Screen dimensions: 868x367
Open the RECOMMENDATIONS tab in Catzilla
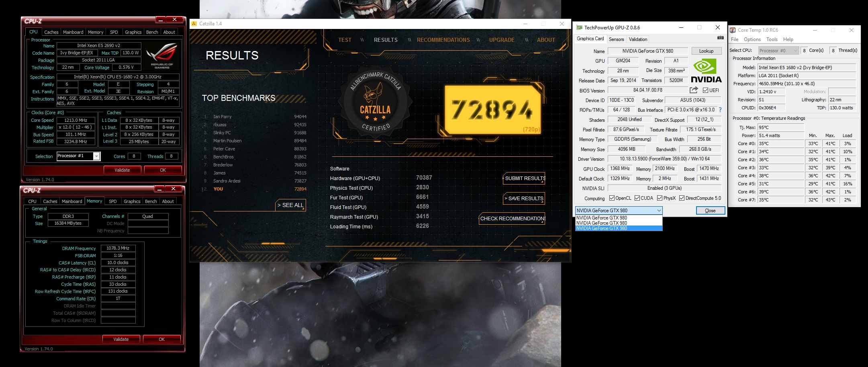443,40
